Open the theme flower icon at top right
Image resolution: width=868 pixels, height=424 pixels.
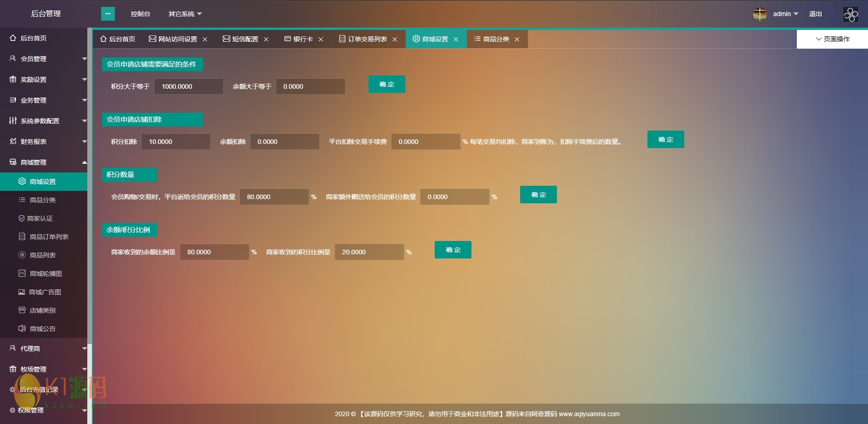(851, 14)
